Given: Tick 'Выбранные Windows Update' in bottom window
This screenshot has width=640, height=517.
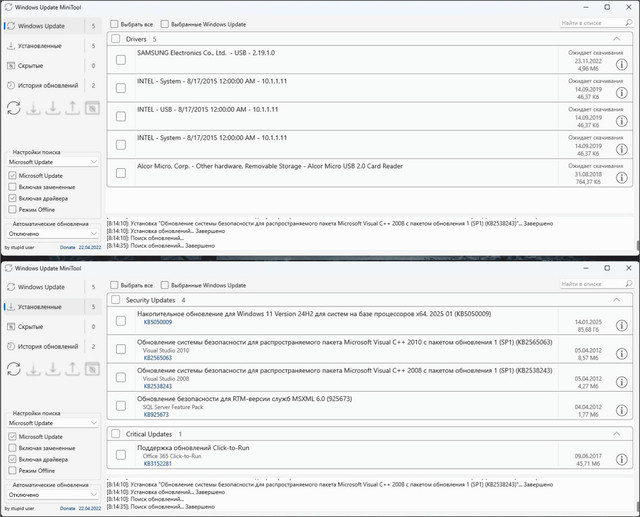Looking at the screenshot, I should pos(164,285).
